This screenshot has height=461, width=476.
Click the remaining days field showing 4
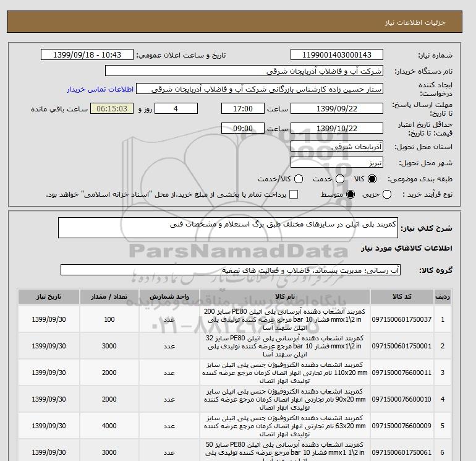point(176,108)
